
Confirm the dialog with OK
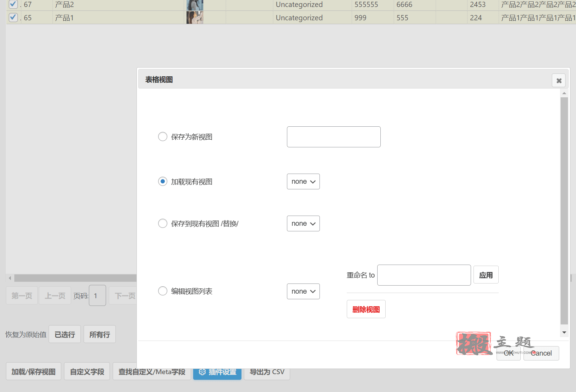coord(508,353)
